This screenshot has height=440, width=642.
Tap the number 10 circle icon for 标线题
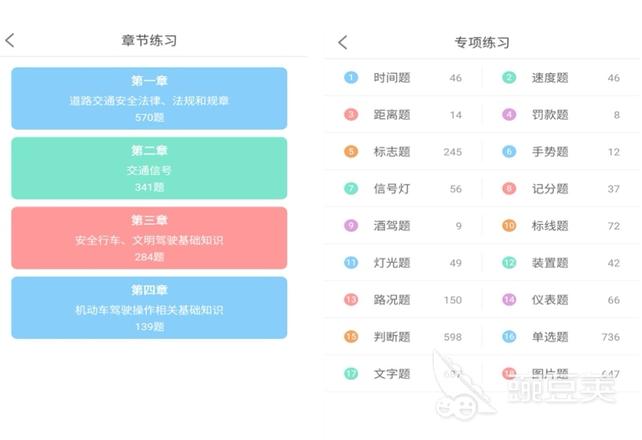tap(509, 226)
